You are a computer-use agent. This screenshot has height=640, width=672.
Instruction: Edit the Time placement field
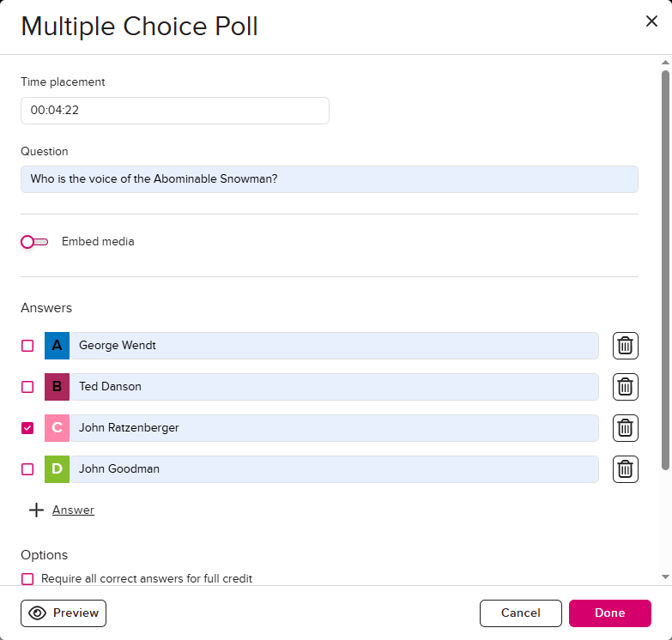(x=175, y=111)
